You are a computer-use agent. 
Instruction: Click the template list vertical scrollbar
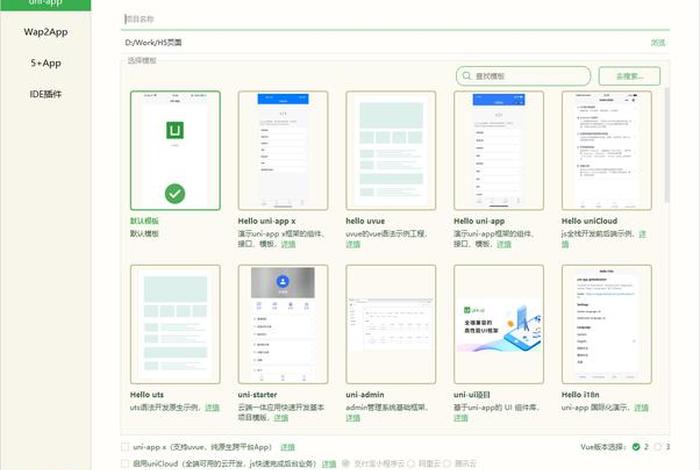click(x=667, y=145)
